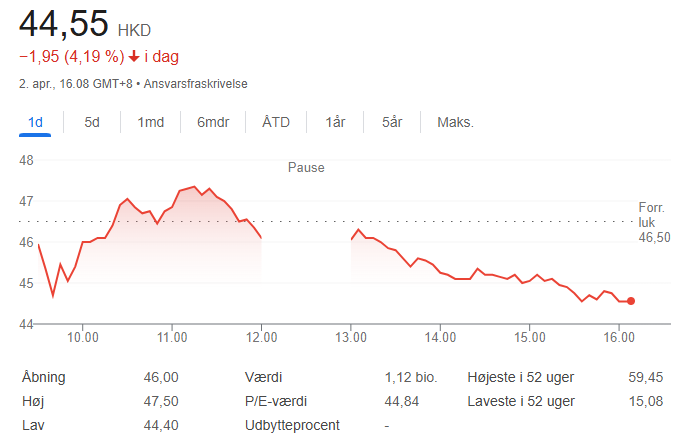Click the P/E-værdi statistic label

[x=276, y=401]
